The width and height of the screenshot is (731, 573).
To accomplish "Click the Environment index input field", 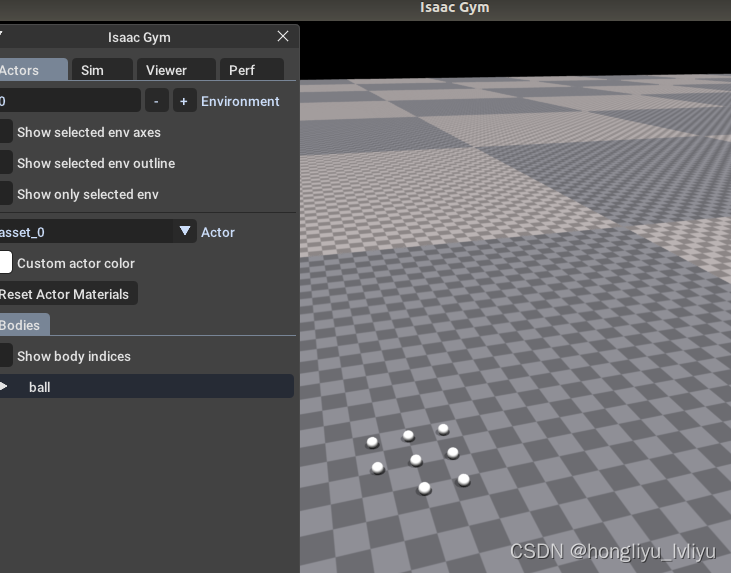I will click(69, 101).
